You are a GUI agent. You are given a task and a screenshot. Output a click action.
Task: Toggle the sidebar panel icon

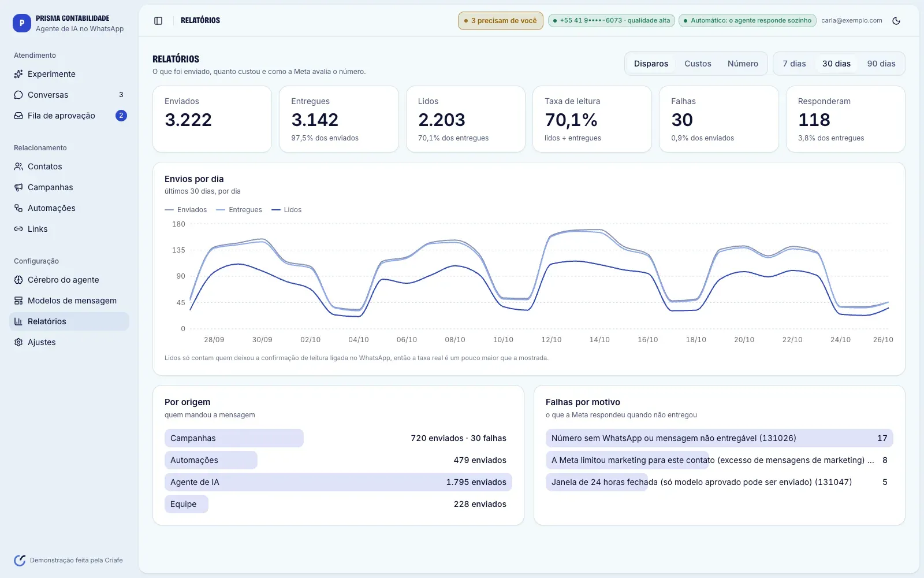tap(158, 21)
